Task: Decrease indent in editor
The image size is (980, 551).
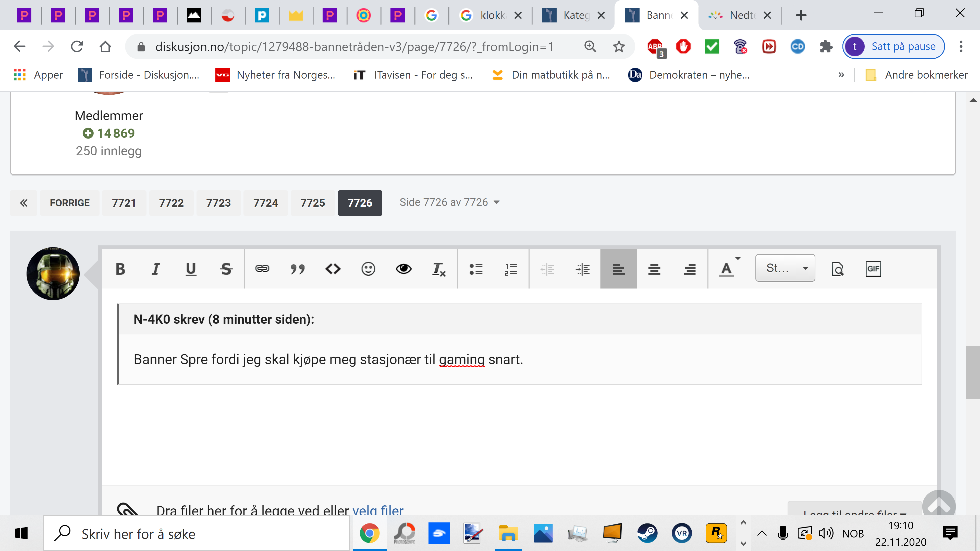Action: click(547, 269)
